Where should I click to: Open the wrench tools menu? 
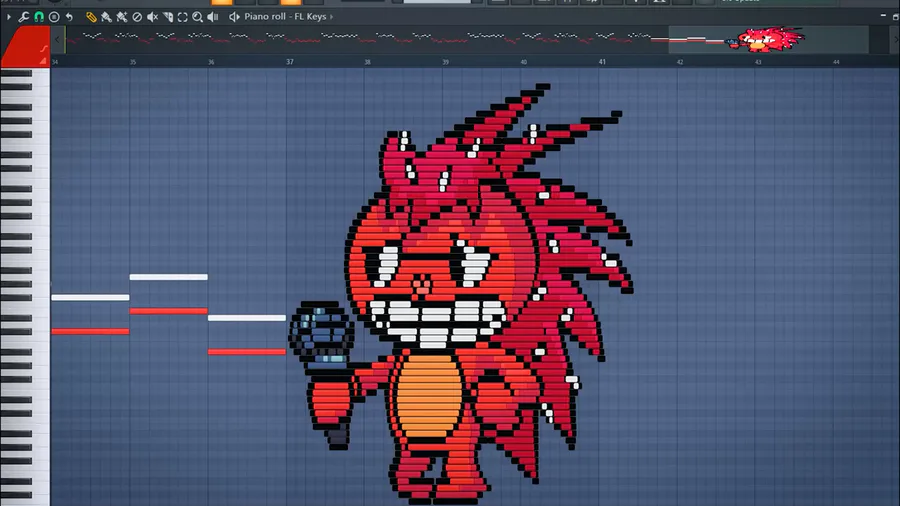click(24, 17)
